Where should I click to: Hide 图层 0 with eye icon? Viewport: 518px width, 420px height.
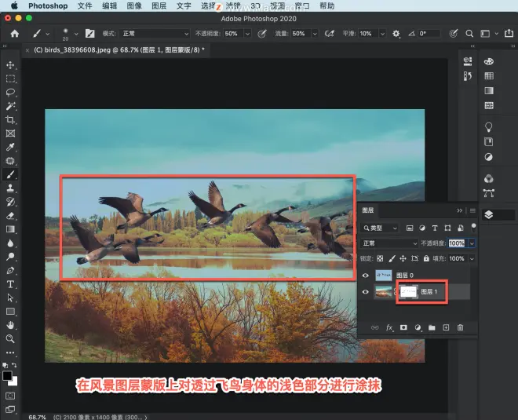tap(366, 276)
